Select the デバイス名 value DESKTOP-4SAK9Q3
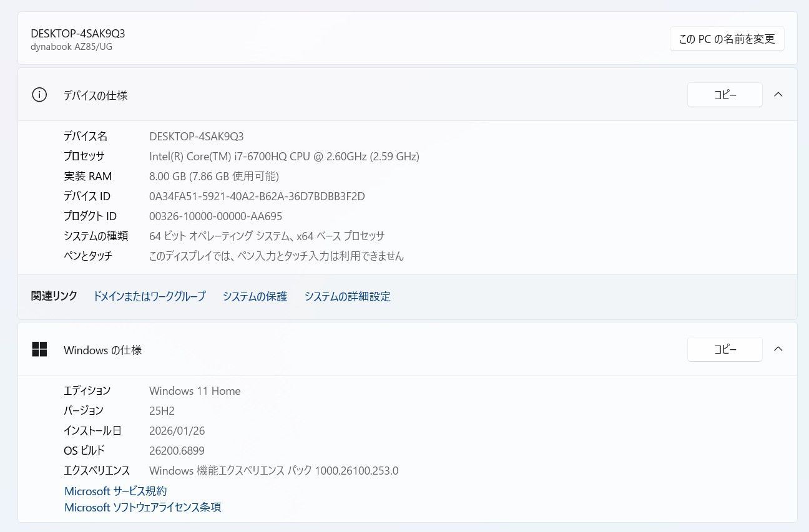Image resolution: width=809 pixels, height=532 pixels. (x=197, y=136)
